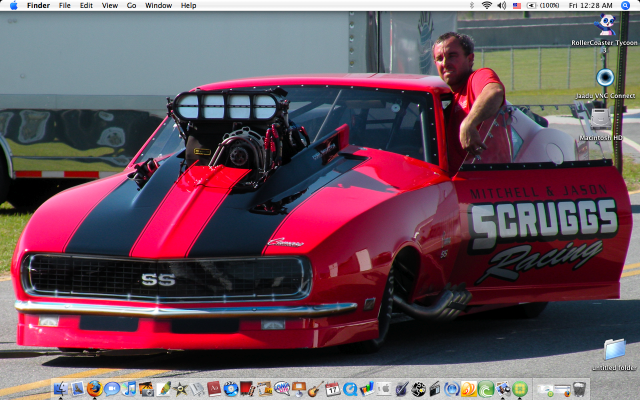The image size is (640, 400).
Task: Open the battery status (100%) menu
Action: pyautogui.click(x=543, y=5)
